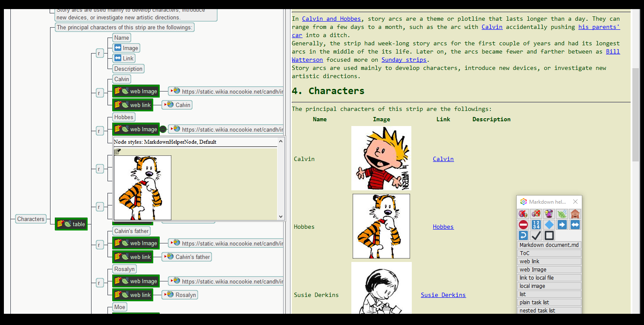Screen dimensions: 644x325
Task: Click the blue 1234 numbering icon
Action: pyautogui.click(x=536, y=224)
